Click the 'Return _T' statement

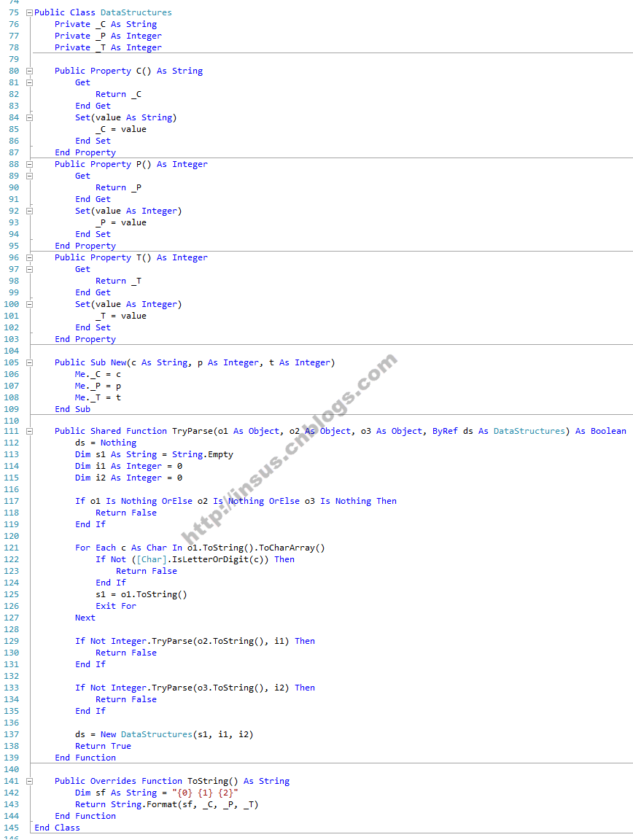click(x=118, y=281)
